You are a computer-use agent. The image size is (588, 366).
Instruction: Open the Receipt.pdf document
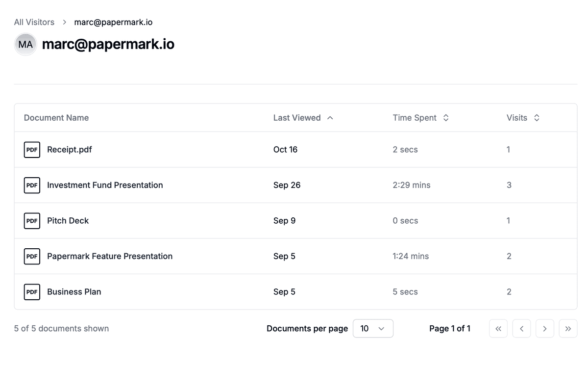[69, 150]
